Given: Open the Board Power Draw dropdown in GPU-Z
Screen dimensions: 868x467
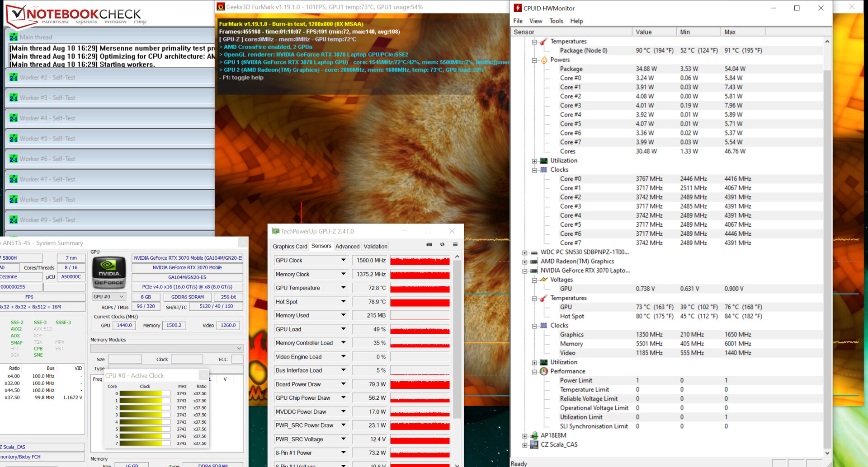Looking at the screenshot, I should pos(343,384).
